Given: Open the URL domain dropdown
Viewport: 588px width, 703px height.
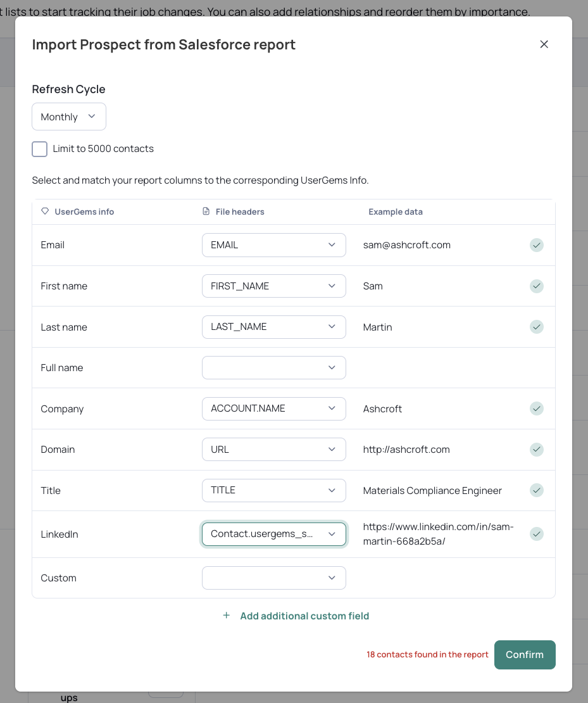Looking at the screenshot, I should 274,449.
